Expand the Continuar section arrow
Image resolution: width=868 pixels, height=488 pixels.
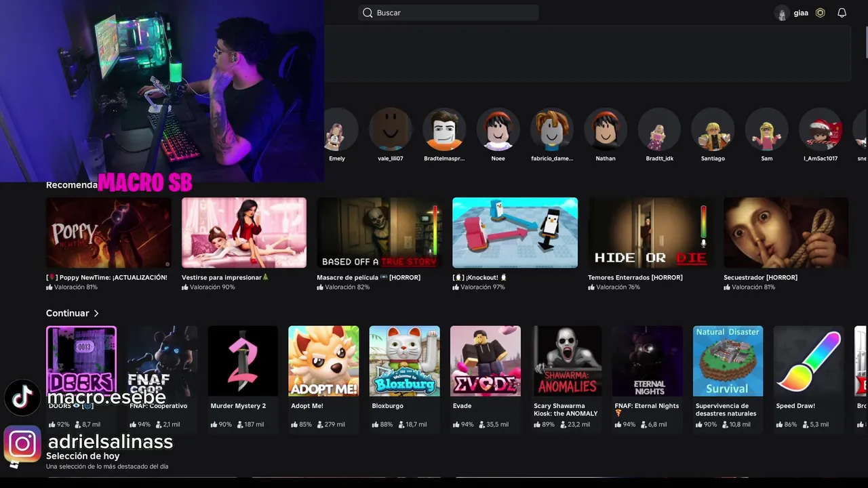click(96, 313)
